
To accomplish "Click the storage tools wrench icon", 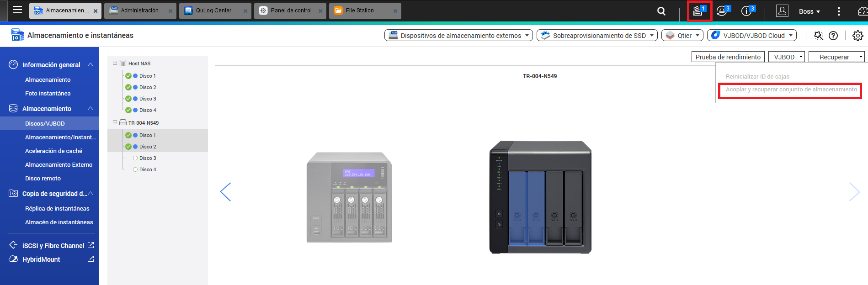I will 818,36.
